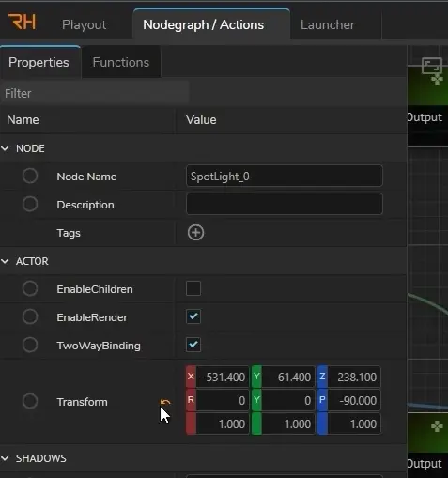Click the Pitch rotation value -90.000
Viewport: 448px width, 478px height.
point(354,400)
